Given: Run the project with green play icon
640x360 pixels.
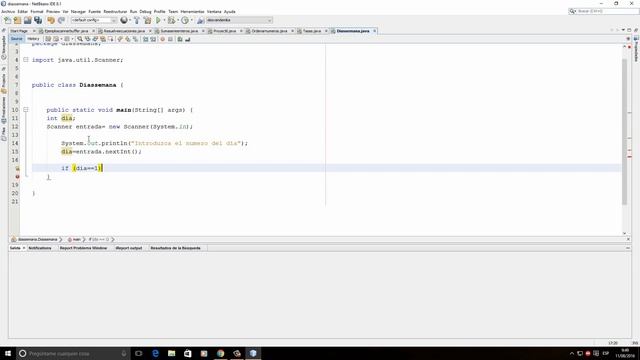Looking at the screenshot, I should tap(158, 20).
